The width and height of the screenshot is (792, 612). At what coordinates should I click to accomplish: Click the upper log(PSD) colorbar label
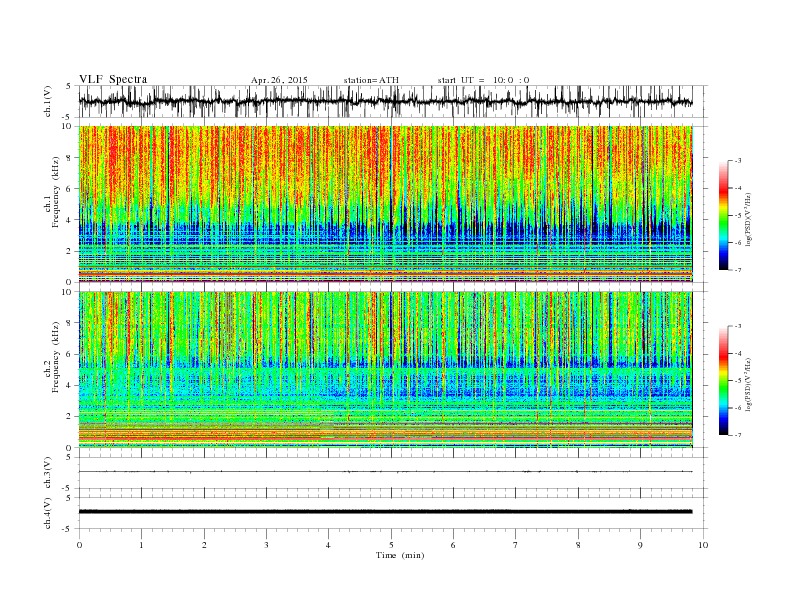748,220
